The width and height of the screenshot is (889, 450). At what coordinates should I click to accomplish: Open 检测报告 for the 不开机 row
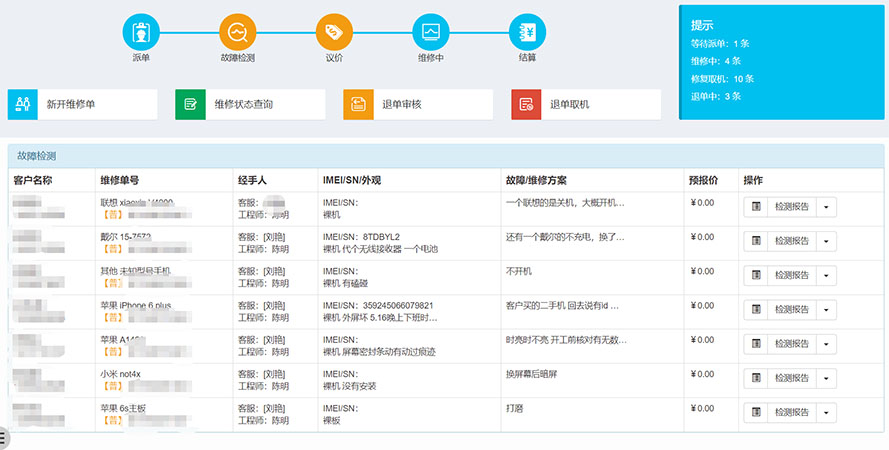click(x=792, y=275)
